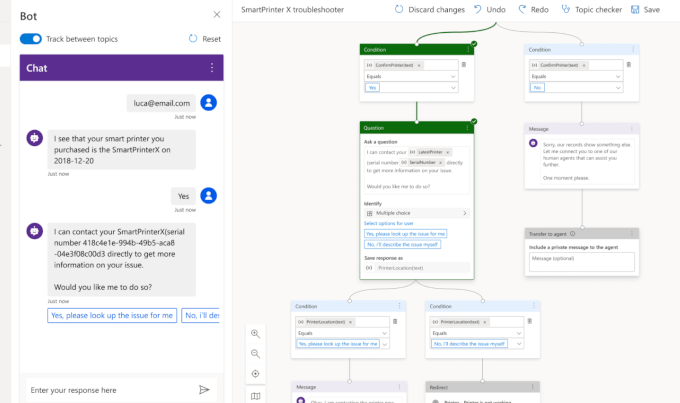Delete the 'describe the issue myself' condition
This screenshot has height=403, width=680.
coord(530,321)
